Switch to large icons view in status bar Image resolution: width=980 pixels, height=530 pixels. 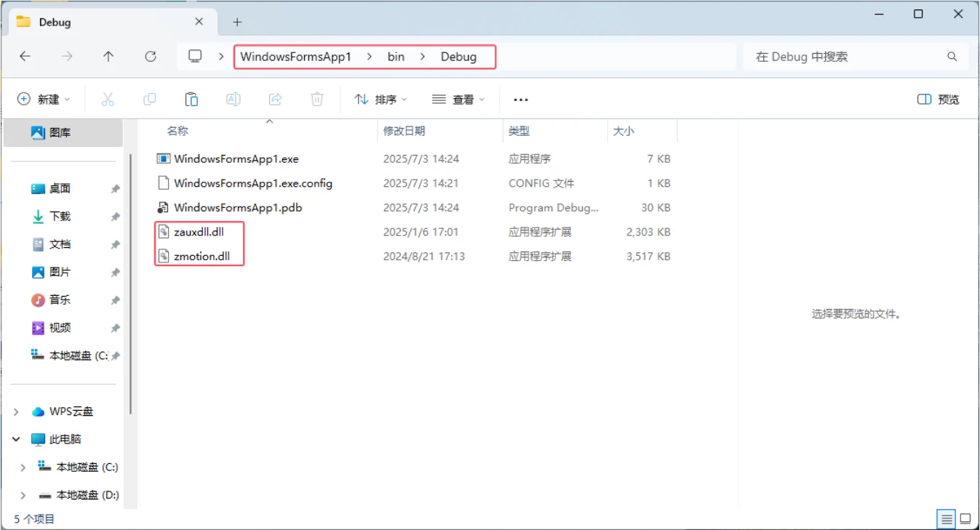click(x=966, y=519)
